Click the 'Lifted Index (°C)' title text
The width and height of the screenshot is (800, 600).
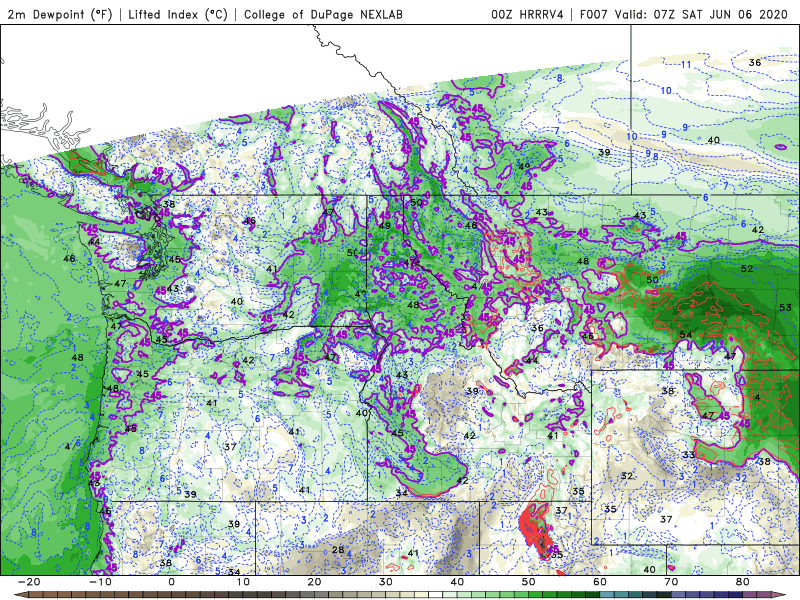pos(178,14)
